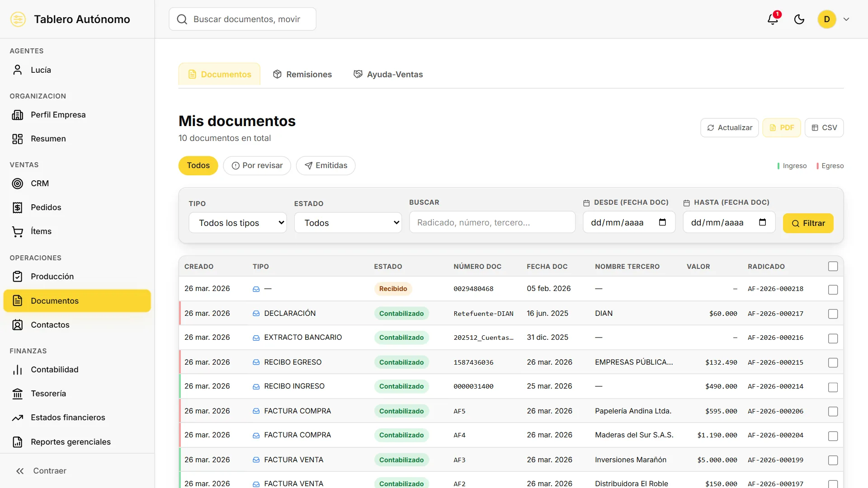
Task: Check row AF-2026-000204 checkbox
Action: (x=833, y=436)
